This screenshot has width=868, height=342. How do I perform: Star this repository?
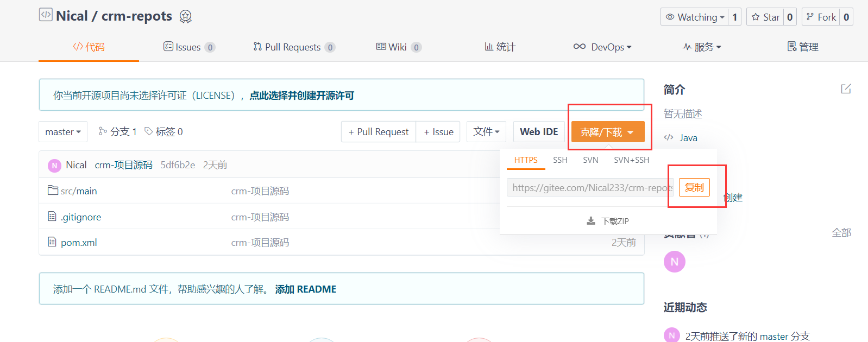click(765, 17)
